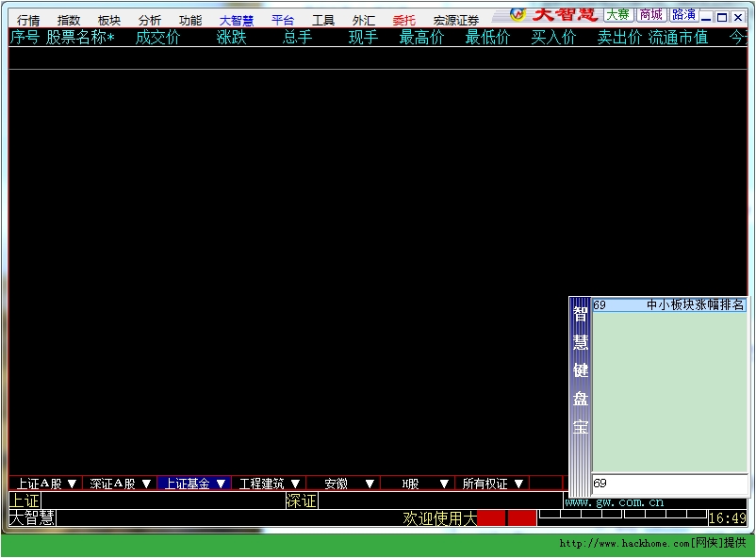Select the 所有权证 tab

[485, 484]
